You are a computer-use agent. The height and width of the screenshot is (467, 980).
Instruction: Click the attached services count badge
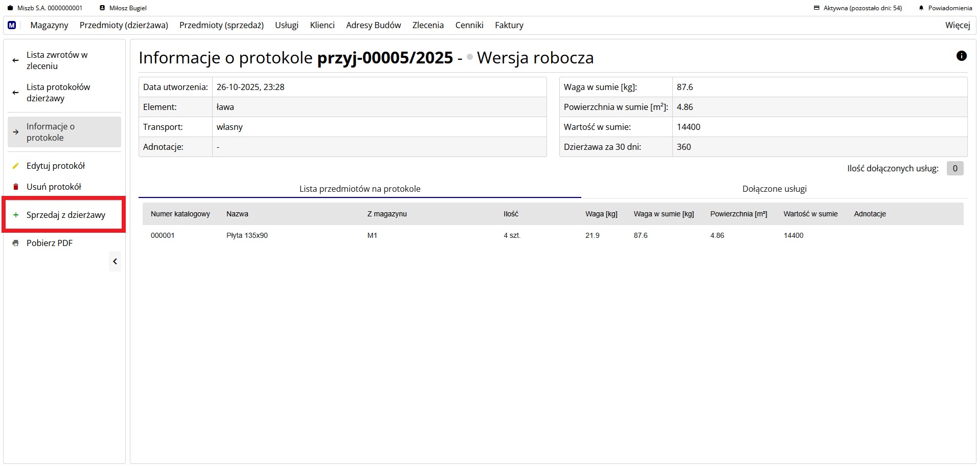[954, 168]
